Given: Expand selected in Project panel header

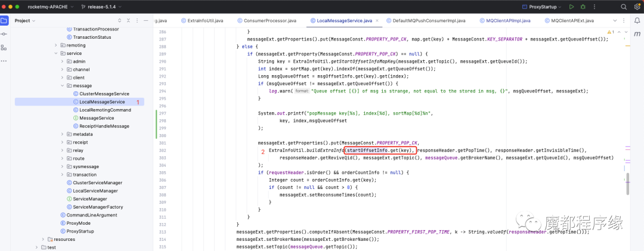Looking at the screenshot, I should coord(119,20).
